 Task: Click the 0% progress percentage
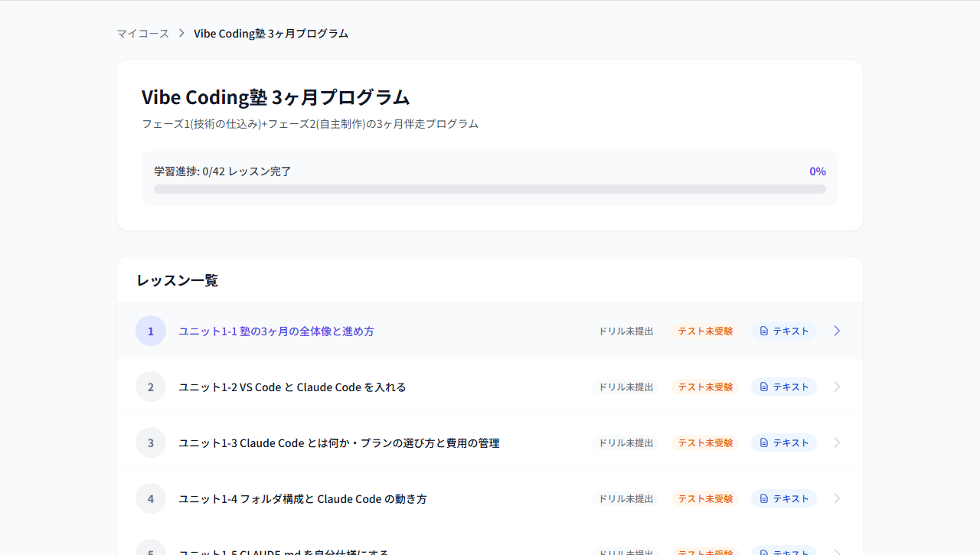pos(818,171)
